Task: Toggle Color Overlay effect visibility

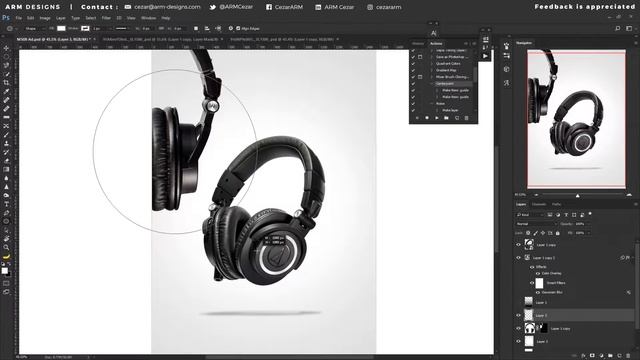Action: [538, 273]
